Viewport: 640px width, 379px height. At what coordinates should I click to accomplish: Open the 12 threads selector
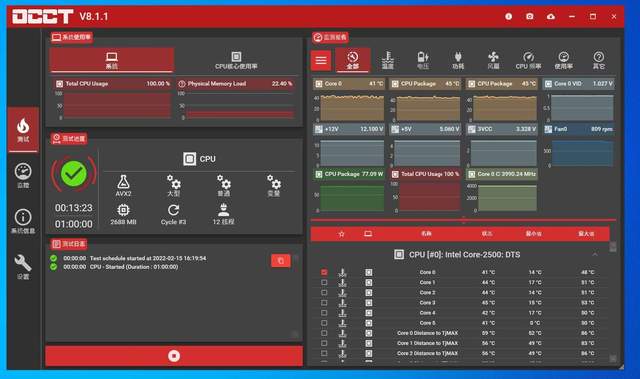[223, 215]
